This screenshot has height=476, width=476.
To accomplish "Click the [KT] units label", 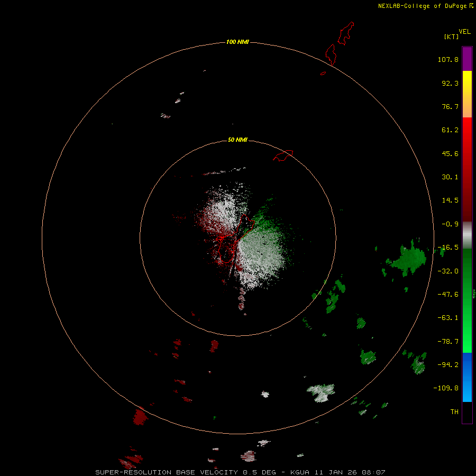I will tap(452, 36).
